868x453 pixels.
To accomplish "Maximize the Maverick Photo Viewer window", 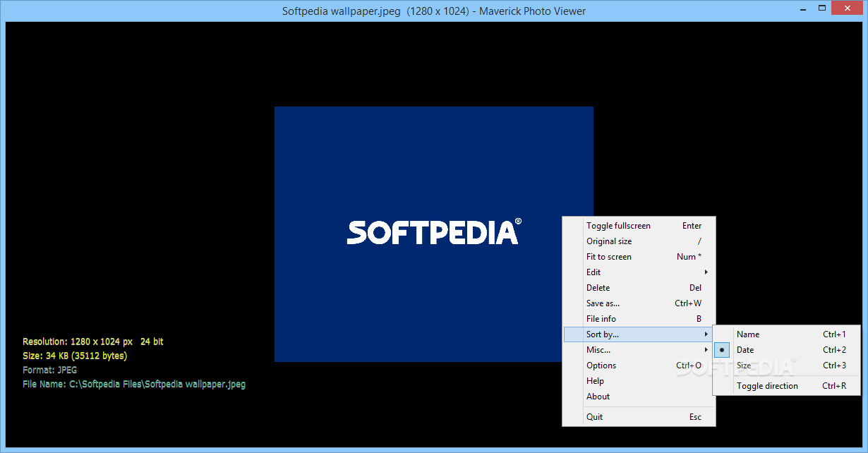I will 821,8.
